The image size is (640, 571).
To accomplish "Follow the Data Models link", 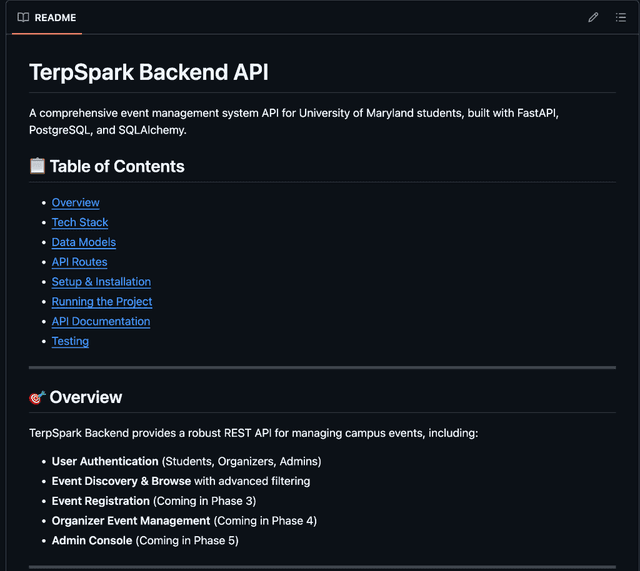I will 84,242.
